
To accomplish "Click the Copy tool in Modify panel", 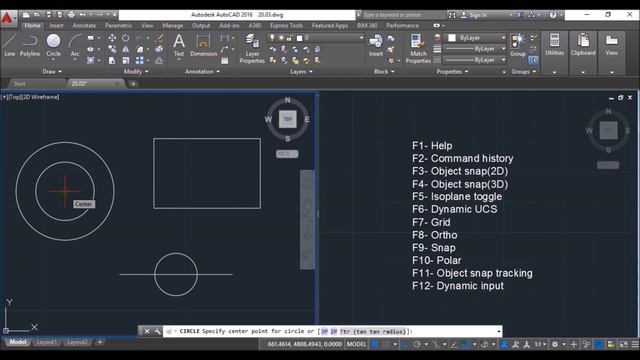I will coord(112,49).
